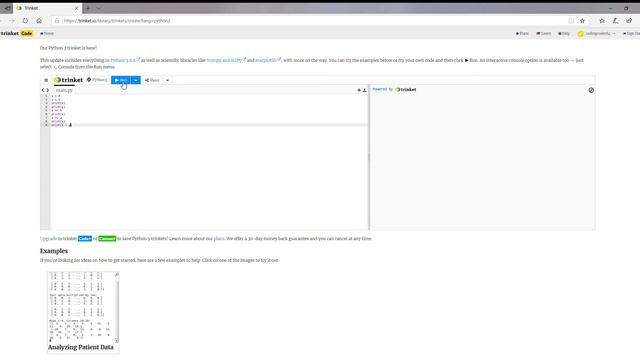The height and width of the screenshot is (360, 640).
Task: Select the Trinket browser tab
Action: click(x=47, y=8)
